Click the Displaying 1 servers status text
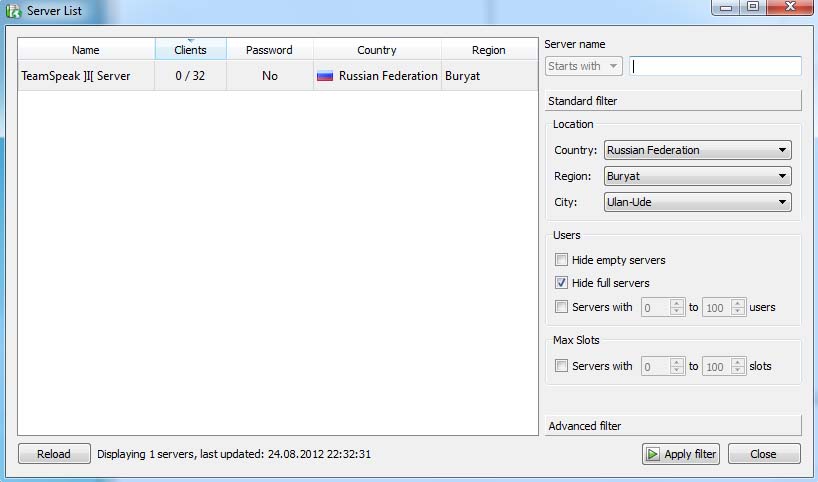Viewport: 818px width, 482px height. [x=234, y=454]
